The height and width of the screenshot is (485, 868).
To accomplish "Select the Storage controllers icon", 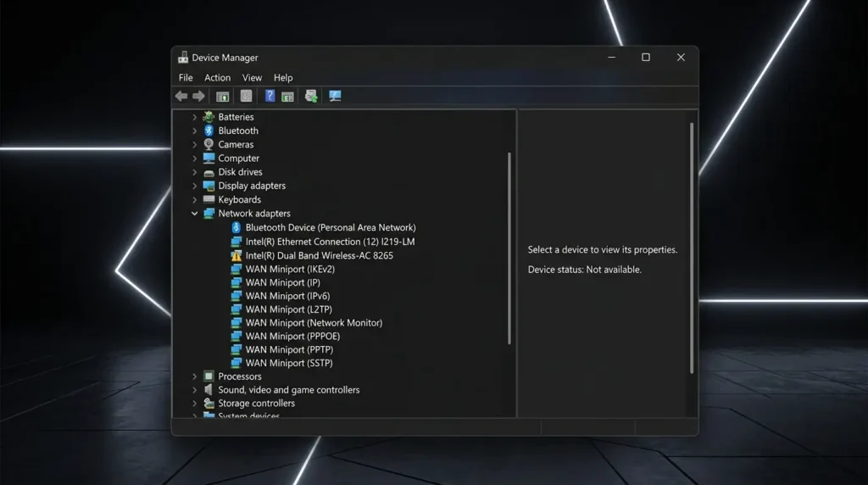I will coord(209,403).
